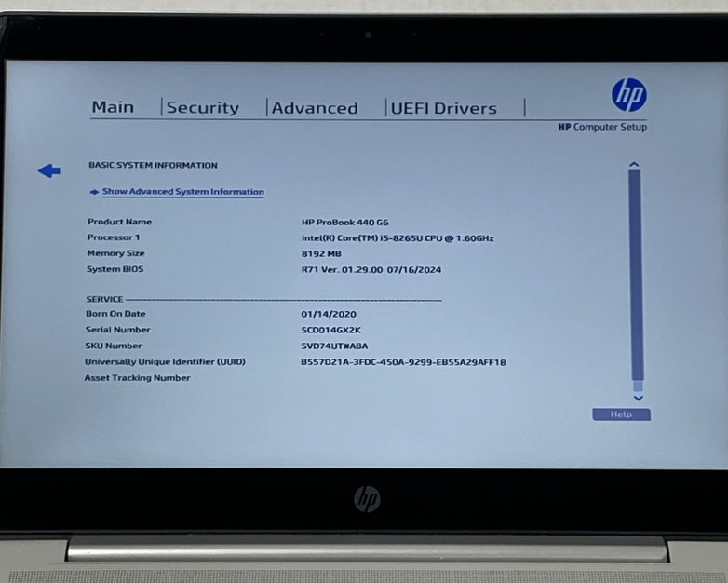728x583 pixels.
Task: Select the R71 Ver. 01.29.00 BIOS value
Action: pyautogui.click(x=371, y=270)
